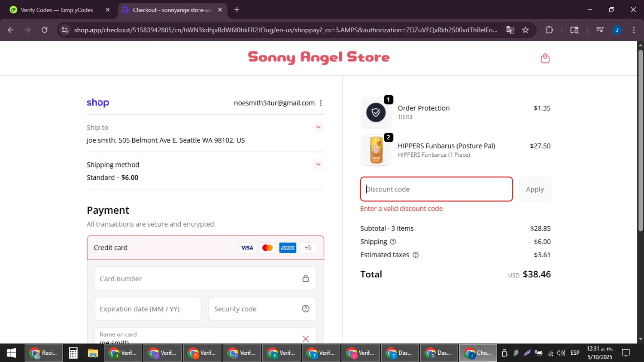The image size is (644, 362).
Task: Select the Credit card payment option
Action: [x=205, y=248]
